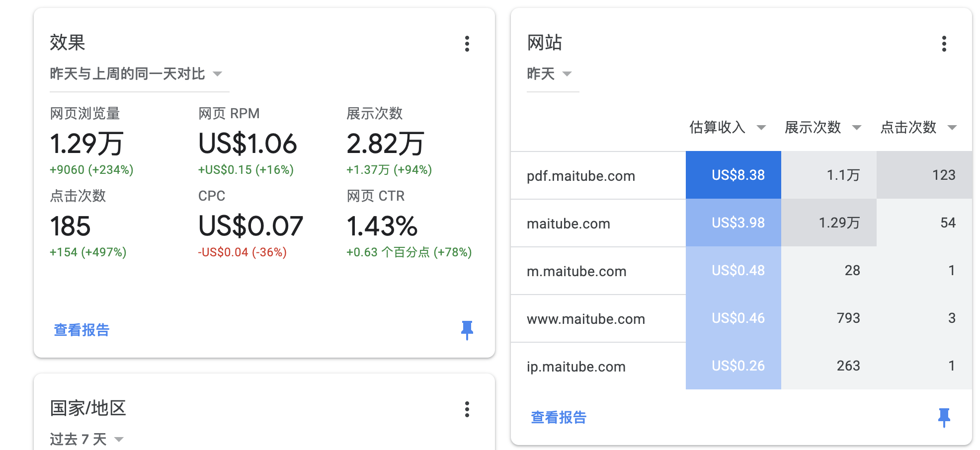Click the 网站 card title
The width and height of the screenshot is (980, 450).
pos(545,43)
